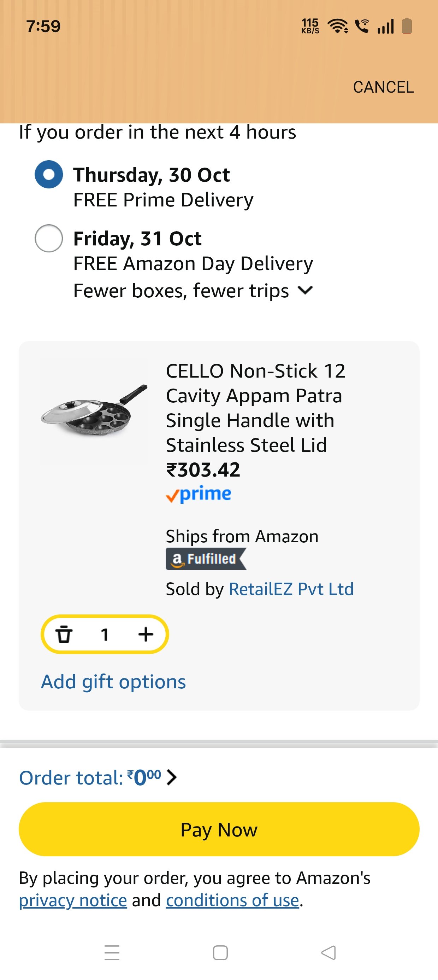This screenshot has height=980, width=438.
Task: Select Friday, 31 Oct delivery option
Action: click(x=49, y=239)
